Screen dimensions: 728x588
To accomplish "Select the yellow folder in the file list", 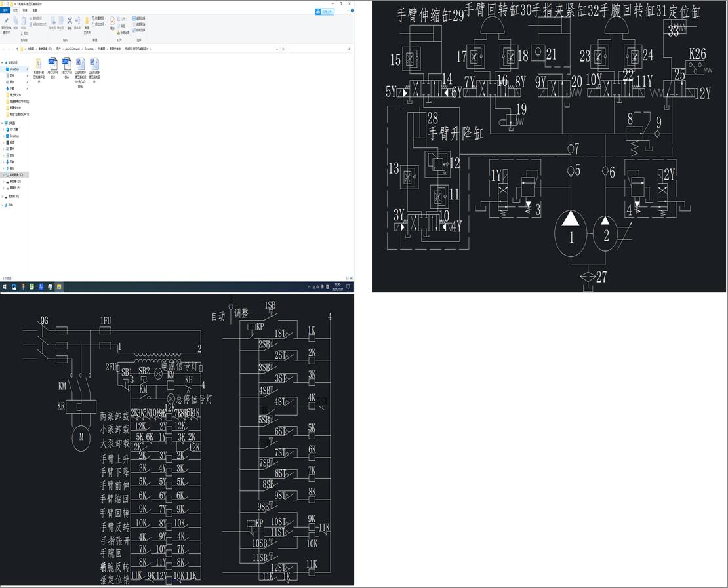I will point(39,70).
